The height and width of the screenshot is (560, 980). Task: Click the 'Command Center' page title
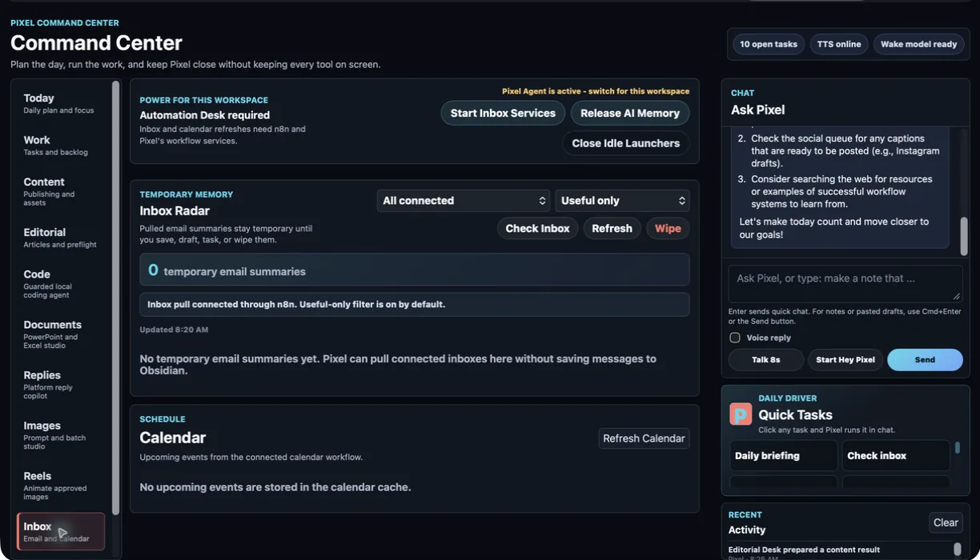tap(96, 42)
